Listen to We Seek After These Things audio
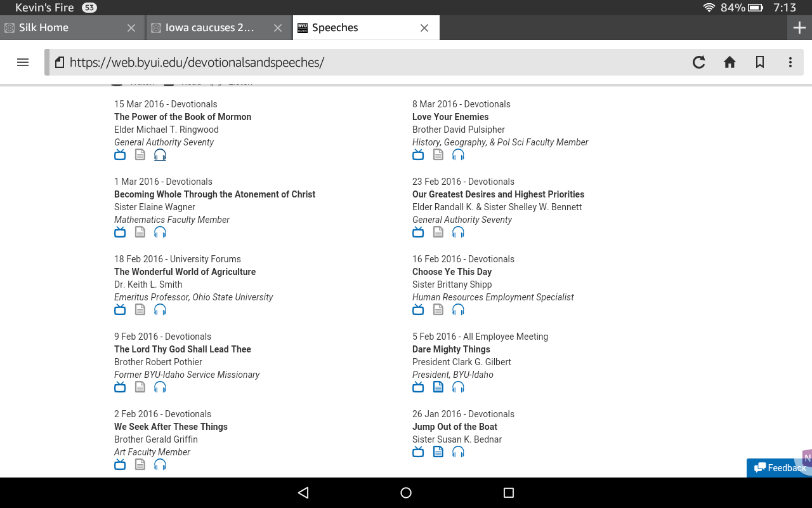This screenshot has height=508, width=812. [x=160, y=465]
